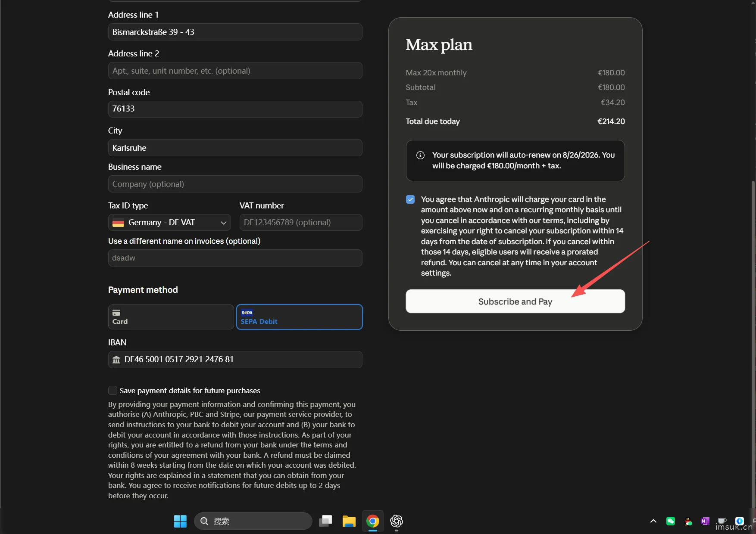Open File Explorer from the taskbar
This screenshot has width=756, height=534.
[x=349, y=521]
